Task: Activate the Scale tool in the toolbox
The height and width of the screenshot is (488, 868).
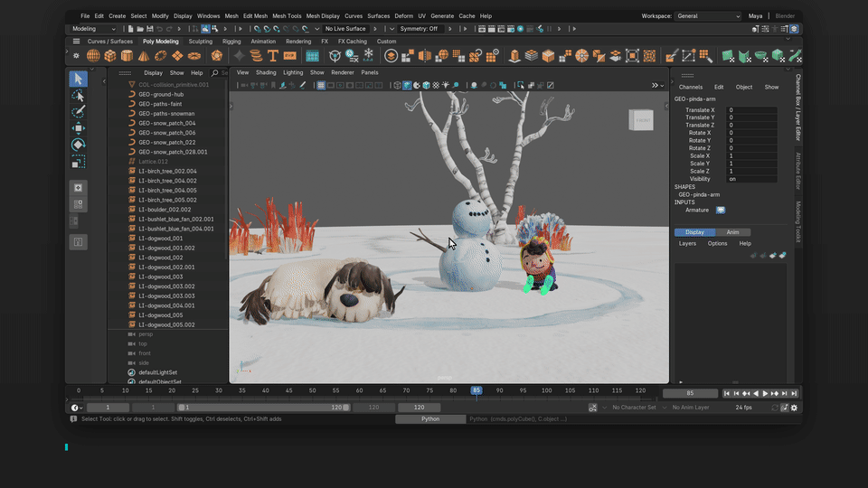Action: [78, 162]
